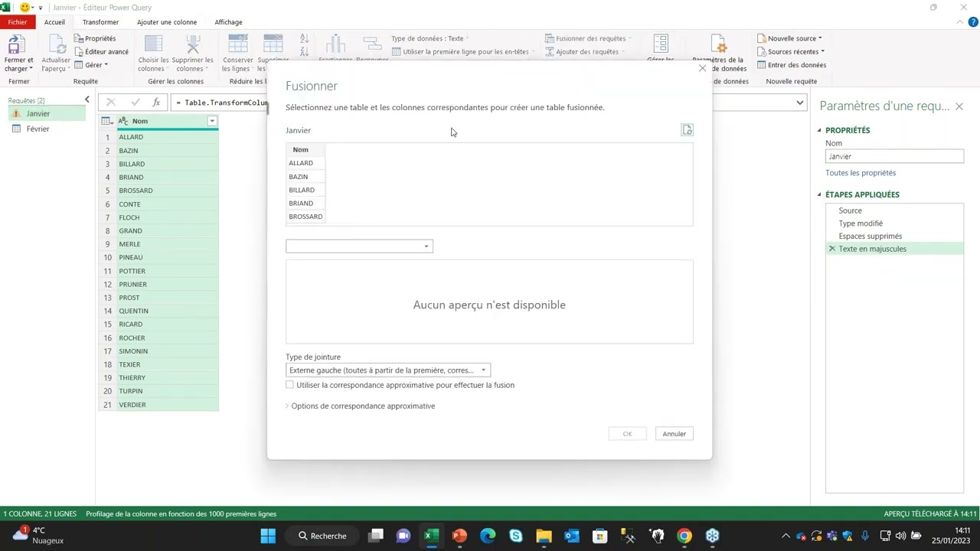Switch to the Accueil ribbon tab
The height and width of the screenshot is (551, 980).
coord(54,22)
